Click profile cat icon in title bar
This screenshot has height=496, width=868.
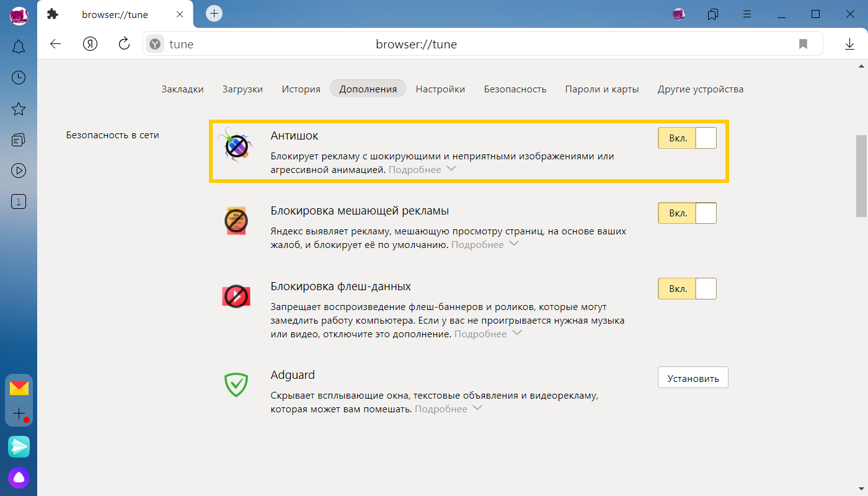[678, 14]
